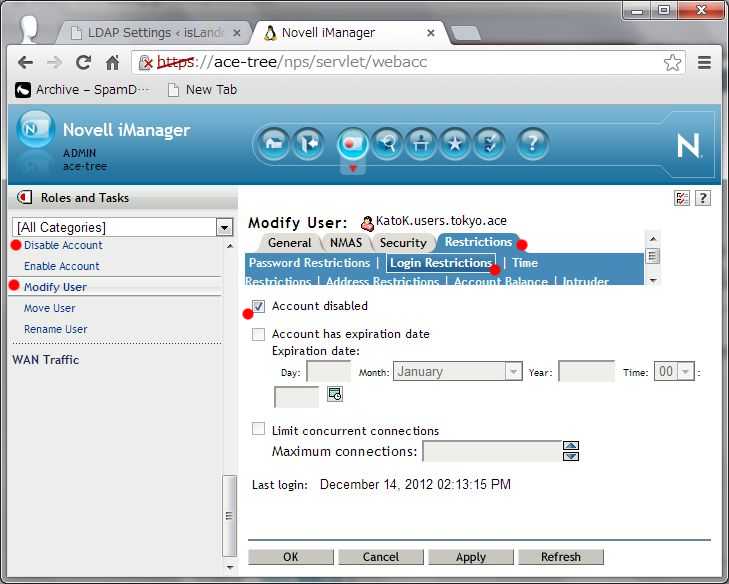This screenshot has width=729, height=584.
Task: Click the Novell N logo on the right
Action: (689, 146)
